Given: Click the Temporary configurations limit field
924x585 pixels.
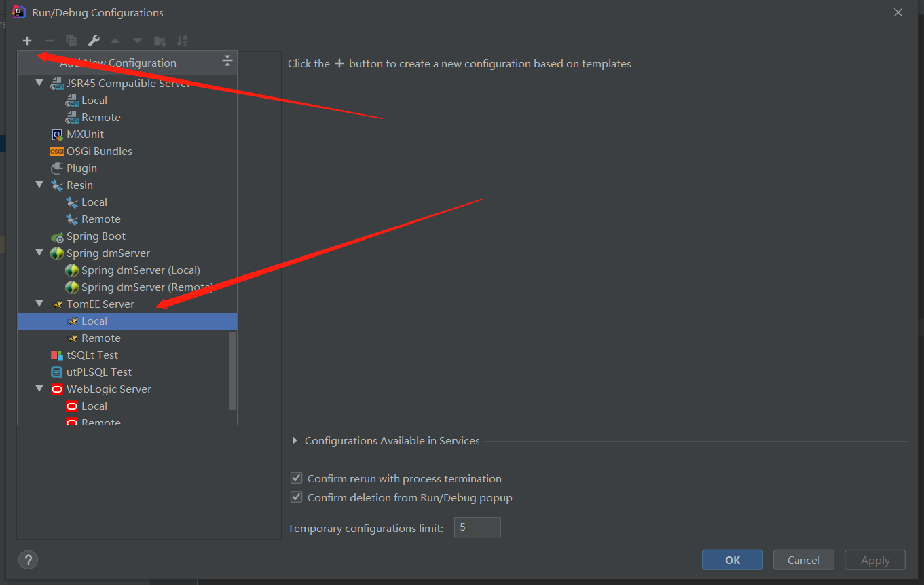Looking at the screenshot, I should [x=477, y=527].
